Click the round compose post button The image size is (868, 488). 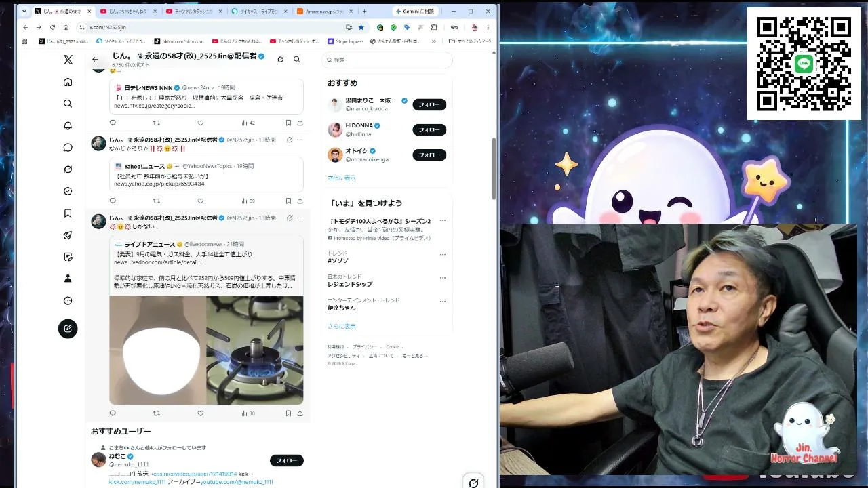pyautogui.click(x=68, y=329)
